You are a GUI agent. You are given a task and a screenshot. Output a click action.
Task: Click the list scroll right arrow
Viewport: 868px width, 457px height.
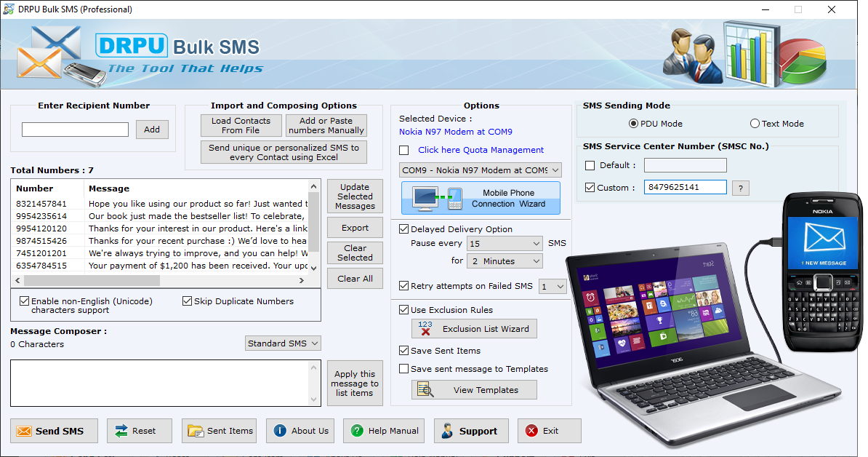click(301, 281)
